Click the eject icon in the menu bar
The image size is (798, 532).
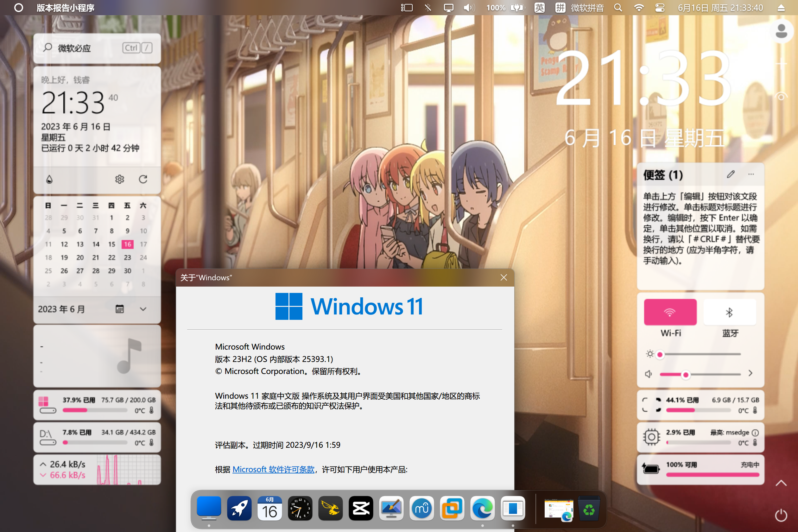(x=781, y=8)
